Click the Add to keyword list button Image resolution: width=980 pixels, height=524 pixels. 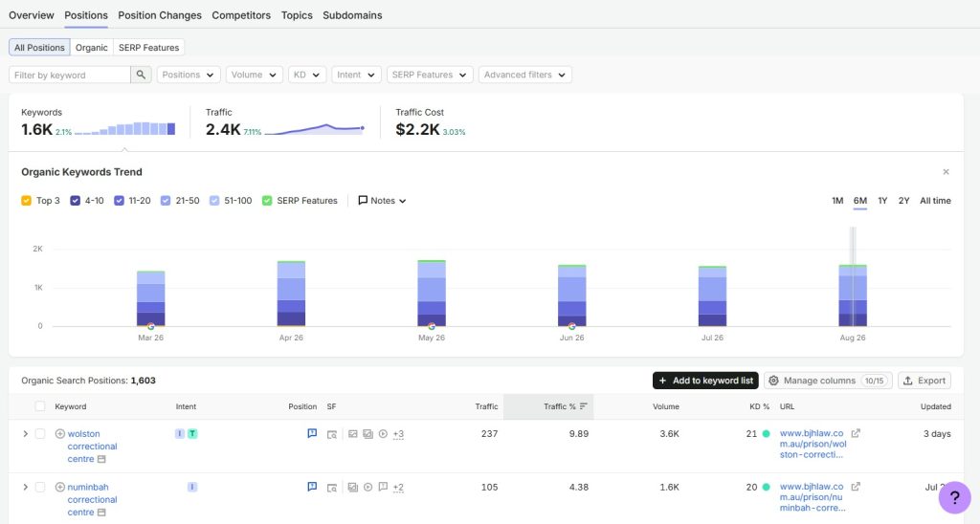click(705, 381)
